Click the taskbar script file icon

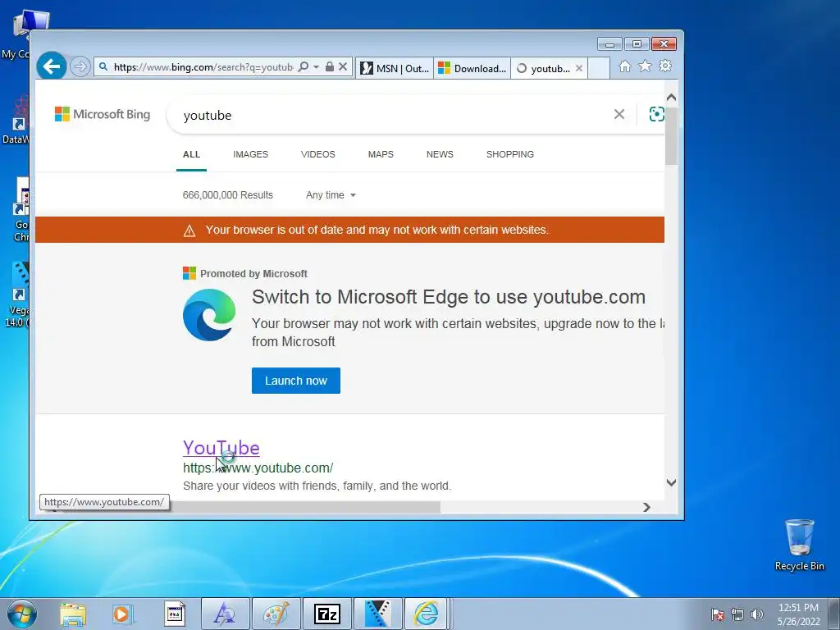175,614
